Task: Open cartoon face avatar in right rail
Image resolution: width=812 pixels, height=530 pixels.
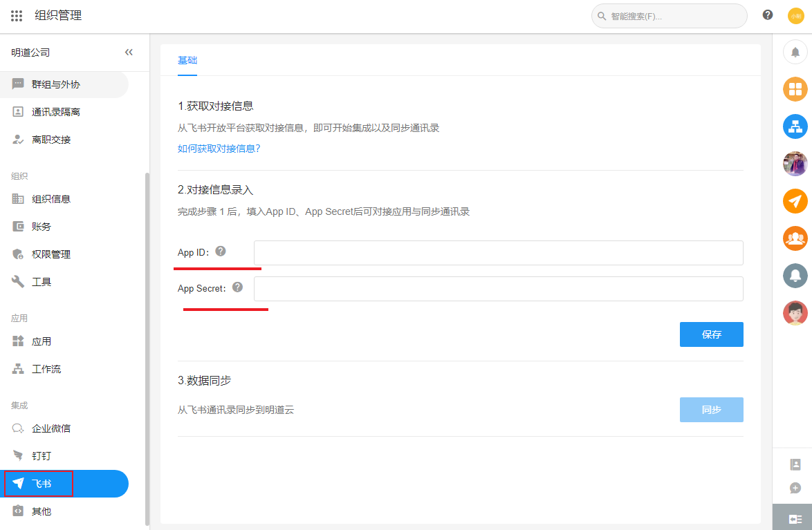Action: click(x=795, y=312)
